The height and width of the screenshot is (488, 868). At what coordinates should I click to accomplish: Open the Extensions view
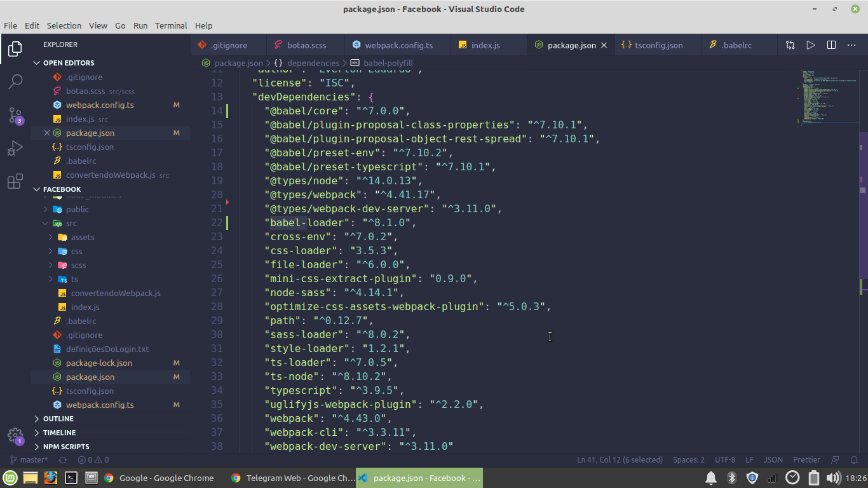point(15,182)
